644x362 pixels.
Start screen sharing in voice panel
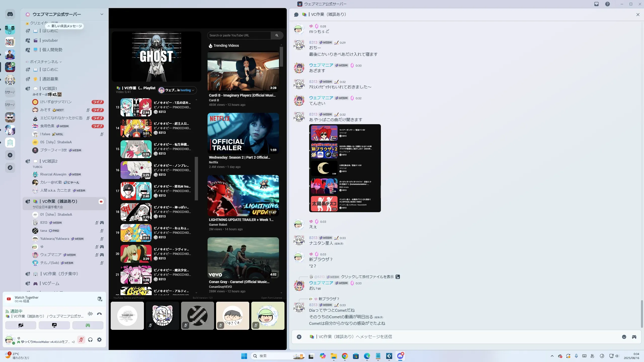54,325
